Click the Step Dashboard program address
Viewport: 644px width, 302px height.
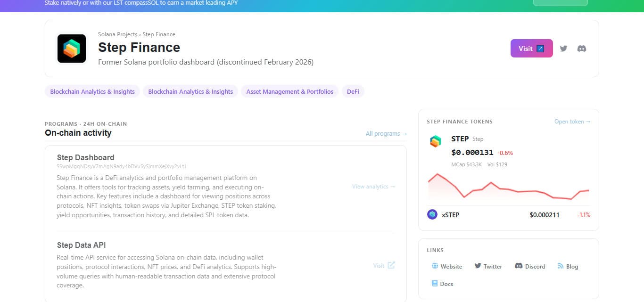[x=122, y=166]
